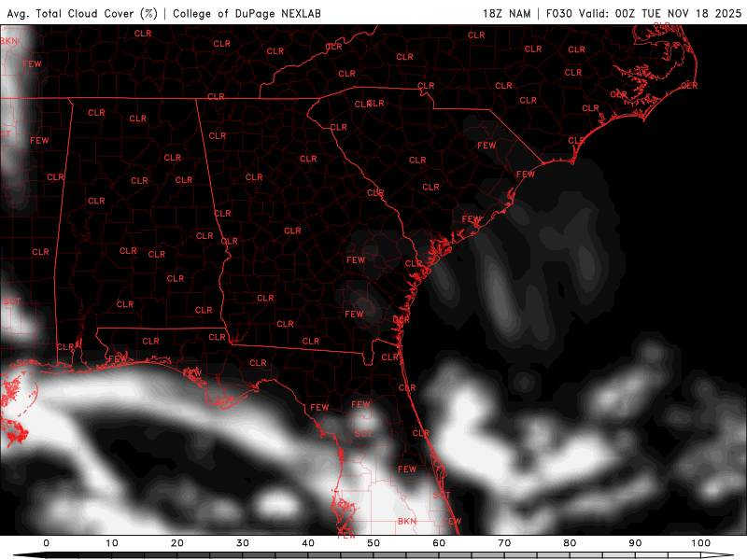Click the '40' value on the color scale
Viewport: 747px width, 560px height.
308,543
